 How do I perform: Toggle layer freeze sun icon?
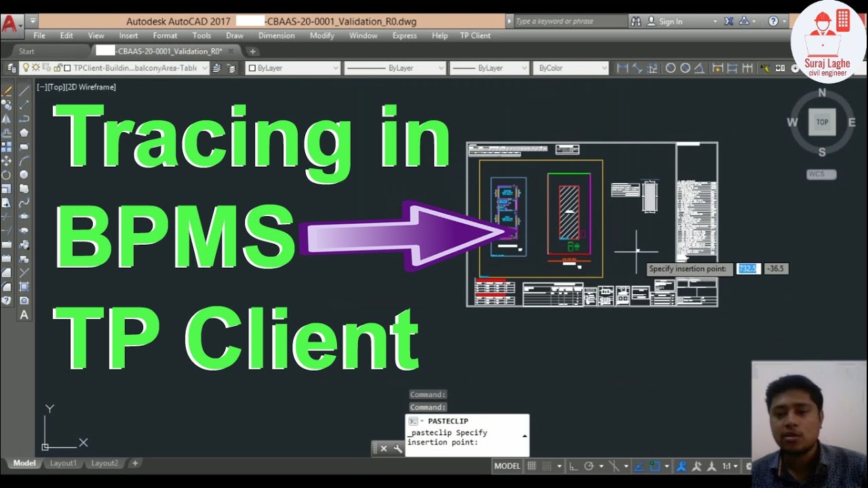point(36,68)
